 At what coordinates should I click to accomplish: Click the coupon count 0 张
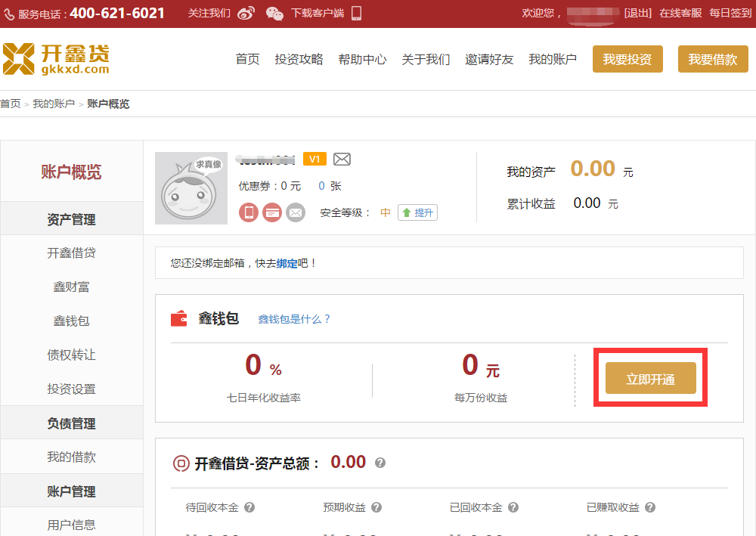tap(330, 186)
